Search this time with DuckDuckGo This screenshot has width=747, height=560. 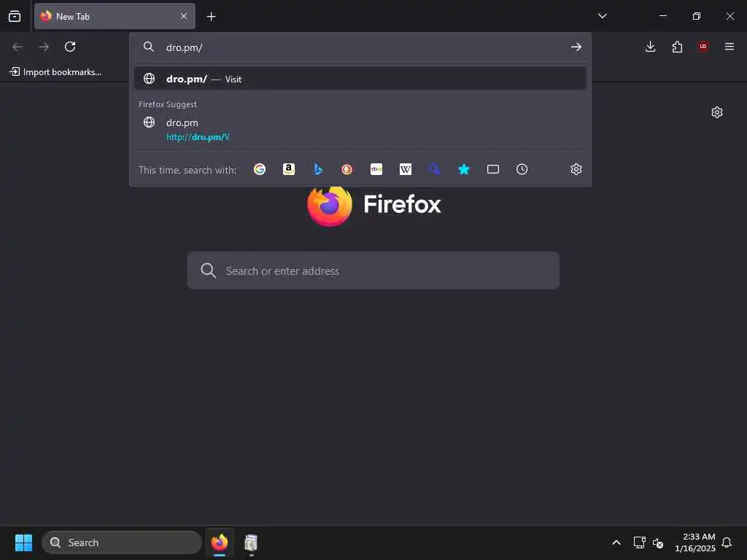[347, 169]
